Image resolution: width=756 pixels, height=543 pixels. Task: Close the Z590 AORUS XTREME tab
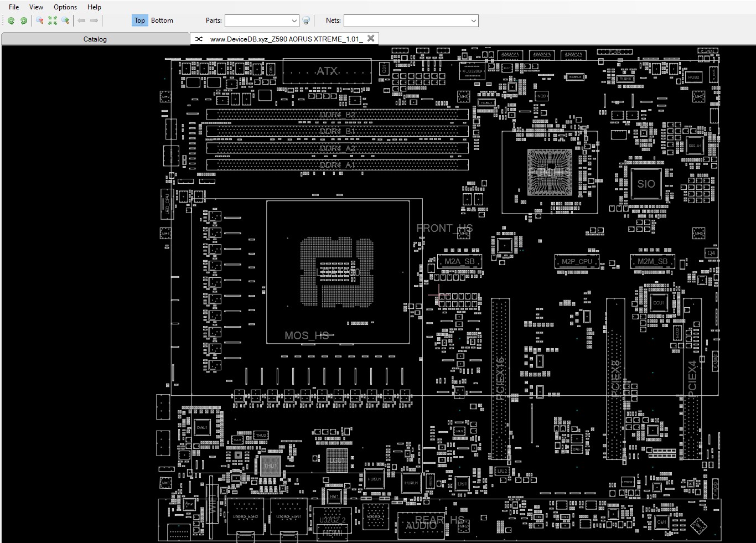click(x=371, y=38)
